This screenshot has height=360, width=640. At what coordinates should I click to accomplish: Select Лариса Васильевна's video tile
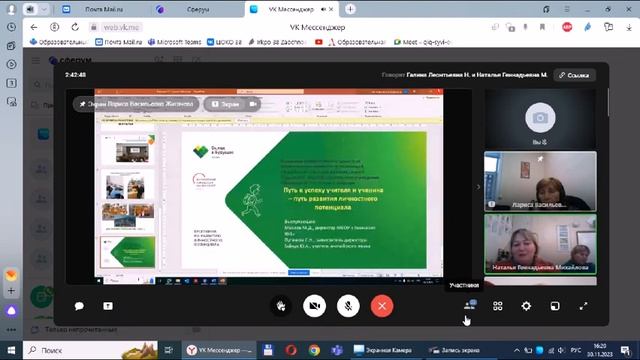pyautogui.click(x=540, y=181)
